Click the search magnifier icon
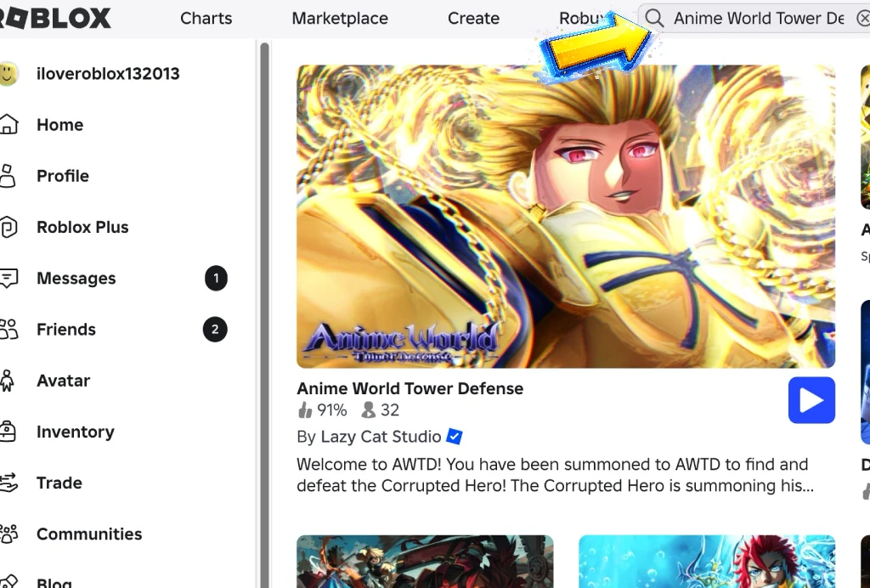 pyautogui.click(x=655, y=18)
